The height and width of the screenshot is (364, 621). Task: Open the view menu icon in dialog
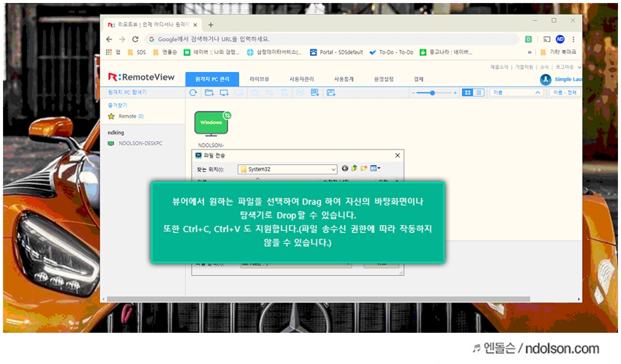(x=375, y=168)
